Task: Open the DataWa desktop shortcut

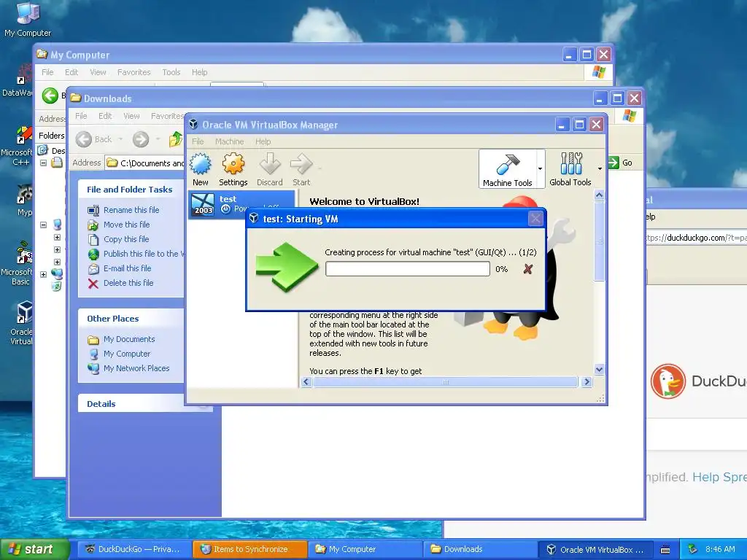Action: (18, 81)
